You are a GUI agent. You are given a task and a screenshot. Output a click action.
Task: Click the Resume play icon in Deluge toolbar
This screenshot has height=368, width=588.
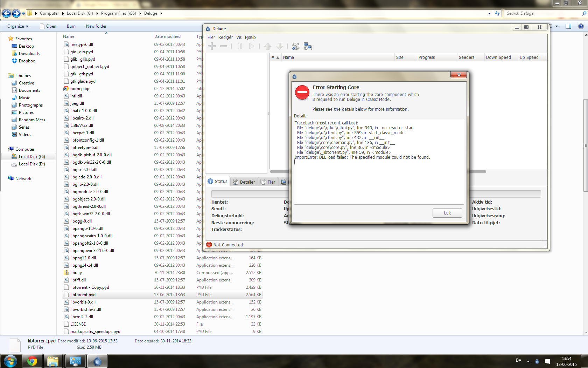click(x=252, y=46)
